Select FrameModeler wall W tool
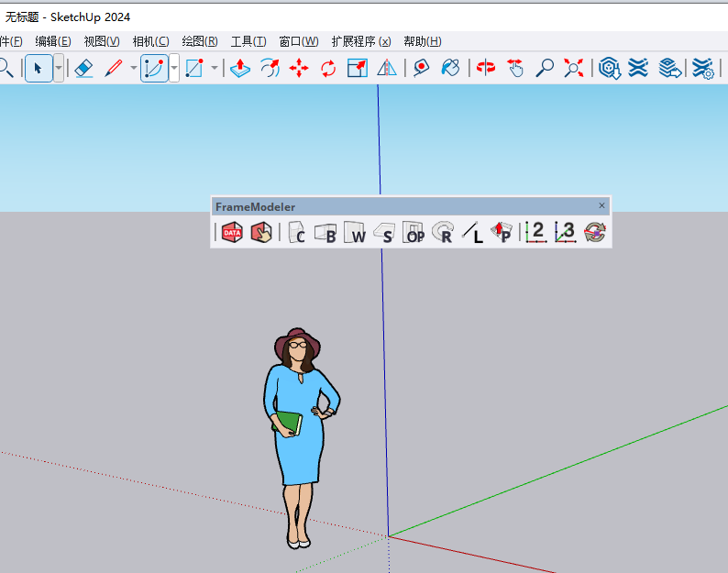The width and height of the screenshot is (728, 573). tap(355, 232)
